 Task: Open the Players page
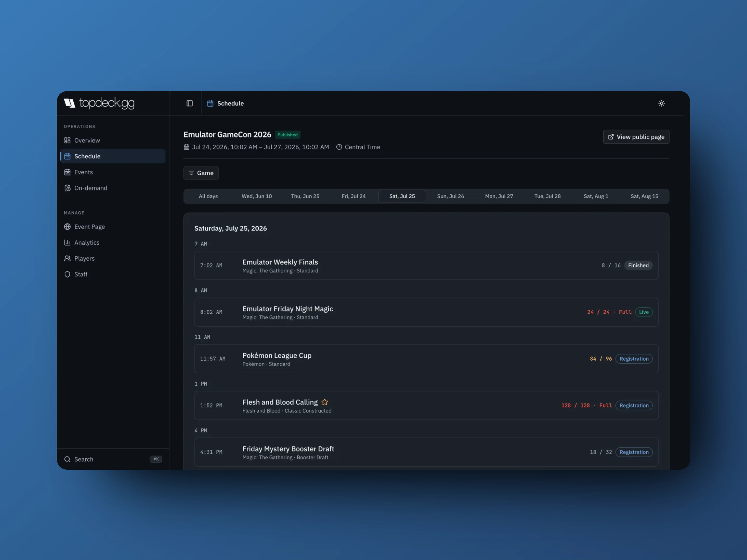(x=113, y=258)
